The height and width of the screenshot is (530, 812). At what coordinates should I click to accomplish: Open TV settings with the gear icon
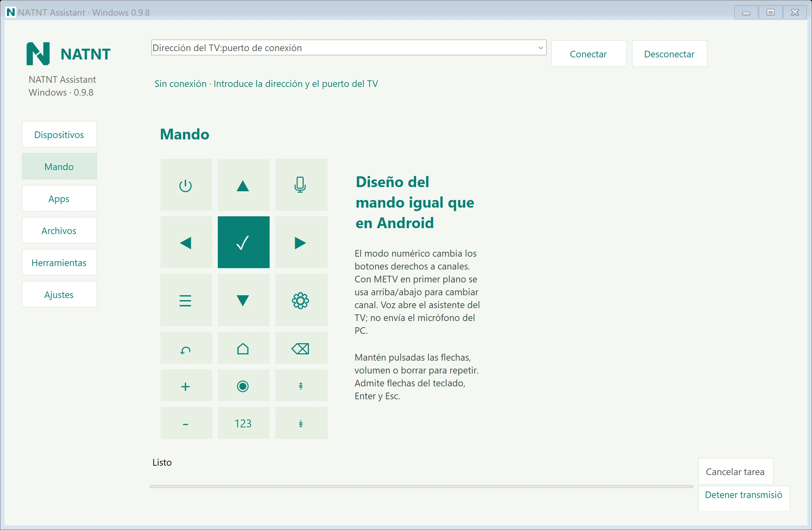coord(301,300)
